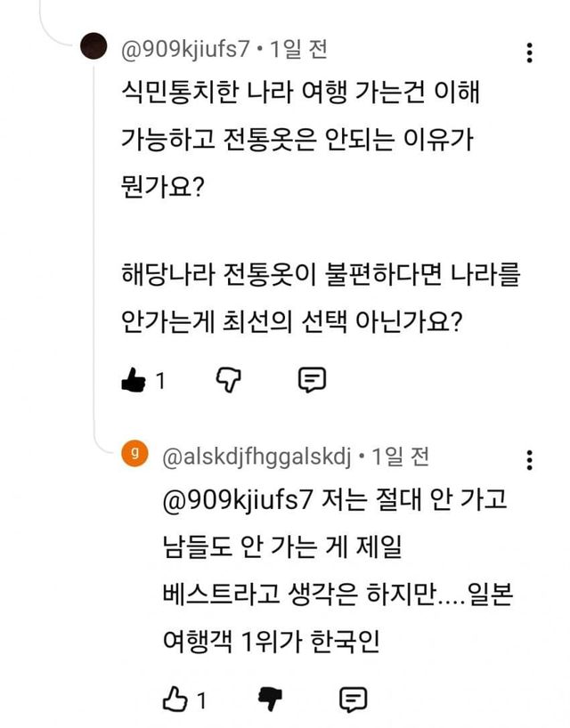Click the orange "g" avatar
Screen dimensions: 570x728
[134, 453]
